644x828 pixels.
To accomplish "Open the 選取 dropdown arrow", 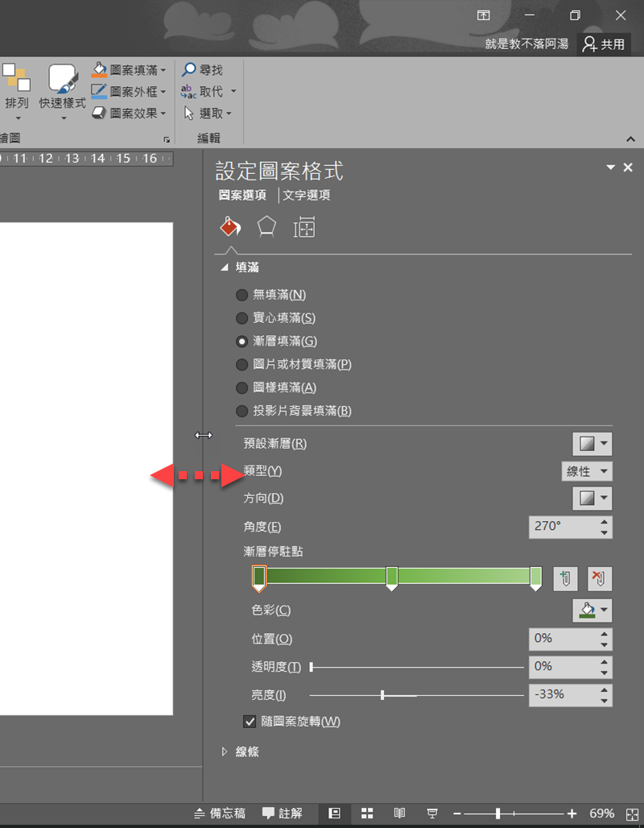I will coord(229,114).
